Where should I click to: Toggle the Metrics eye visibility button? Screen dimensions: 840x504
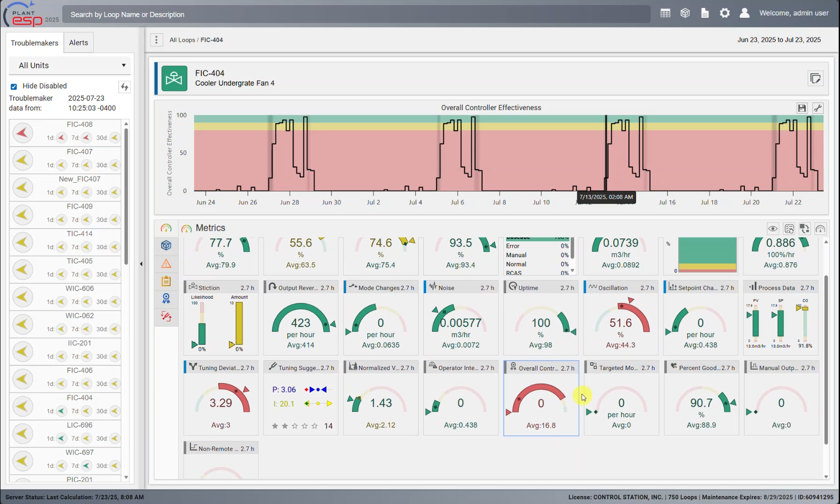[x=773, y=229]
